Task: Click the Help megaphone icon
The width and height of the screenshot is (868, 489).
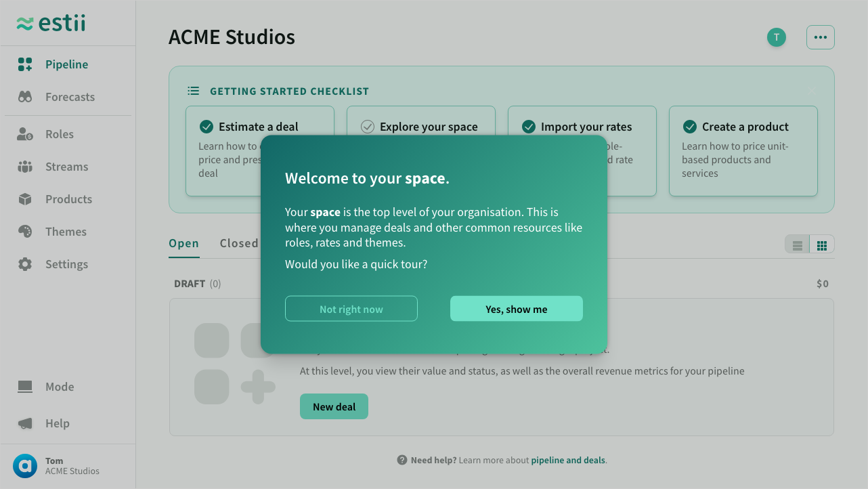Action: pyautogui.click(x=25, y=423)
